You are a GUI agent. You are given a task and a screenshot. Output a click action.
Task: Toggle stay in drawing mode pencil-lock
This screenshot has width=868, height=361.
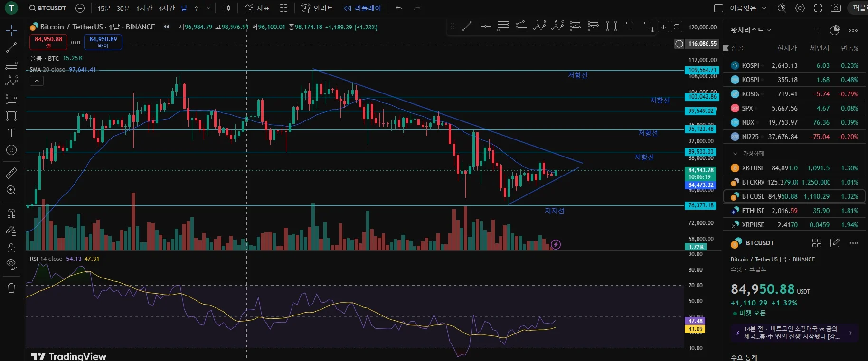click(x=11, y=231)
